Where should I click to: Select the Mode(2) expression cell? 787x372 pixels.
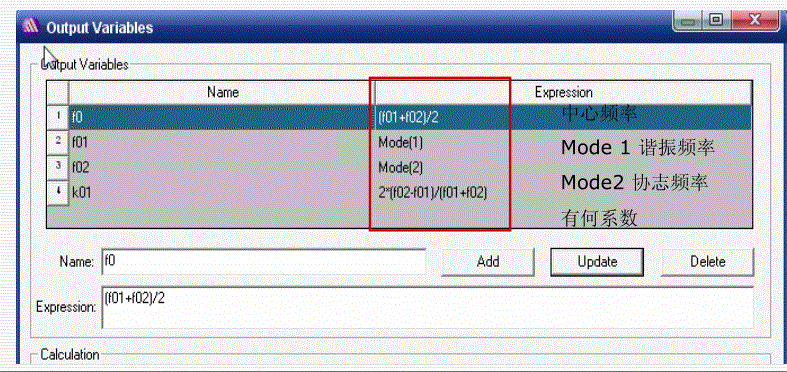(x=563, y=167)
